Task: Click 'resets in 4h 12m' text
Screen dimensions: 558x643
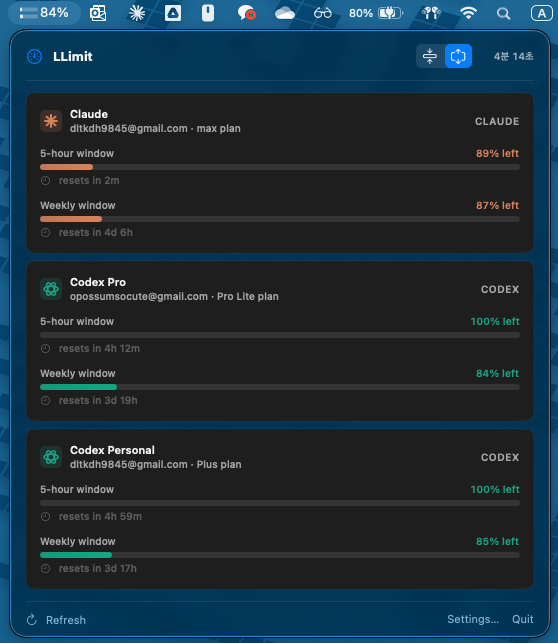Action: point(99,349)
